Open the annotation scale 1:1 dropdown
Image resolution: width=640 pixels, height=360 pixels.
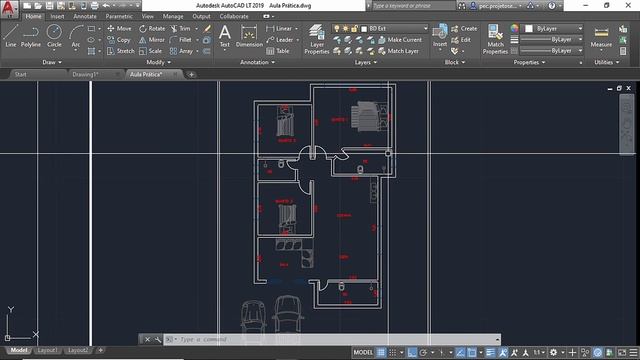(x=540, y=352)
